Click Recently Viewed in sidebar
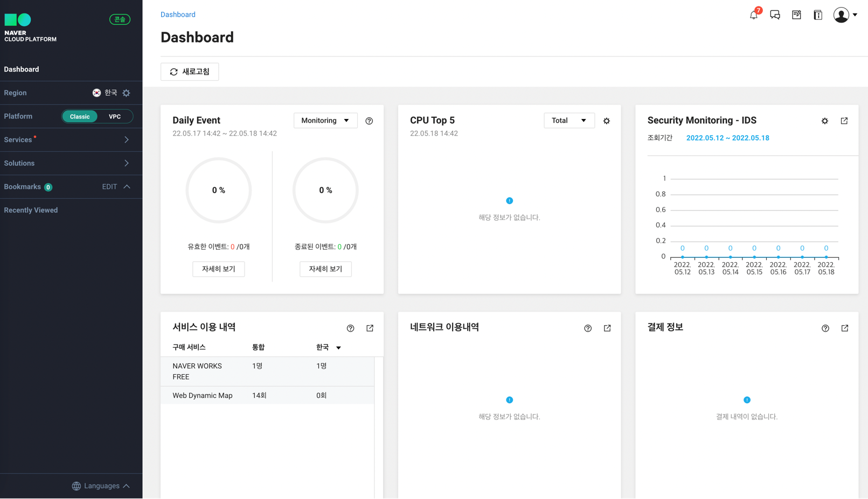 pos(31,210)
